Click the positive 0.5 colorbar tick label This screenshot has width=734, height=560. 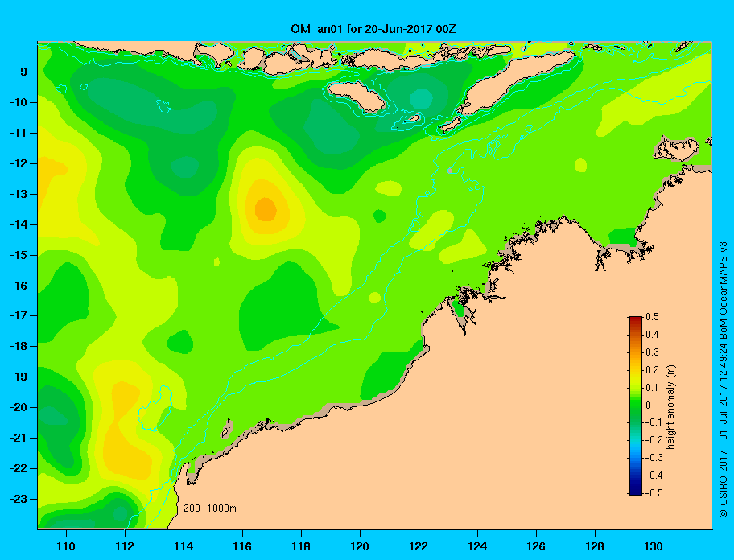coord(652,317)
